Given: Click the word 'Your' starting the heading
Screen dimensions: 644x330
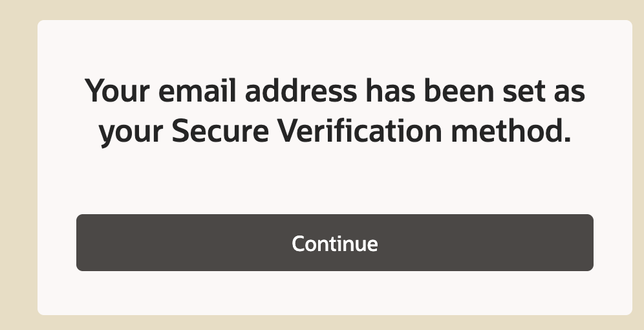Looking at the screenshot, I should [117, 91].
